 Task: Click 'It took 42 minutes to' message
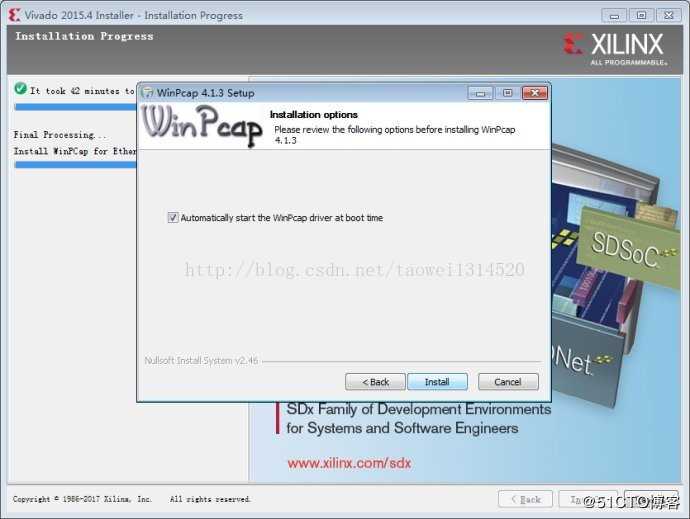(x=82, y=91)
